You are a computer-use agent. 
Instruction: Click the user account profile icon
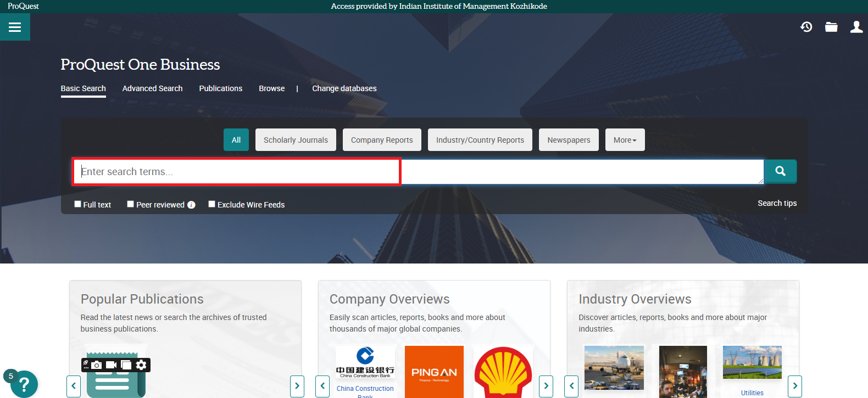coord(856,27)
